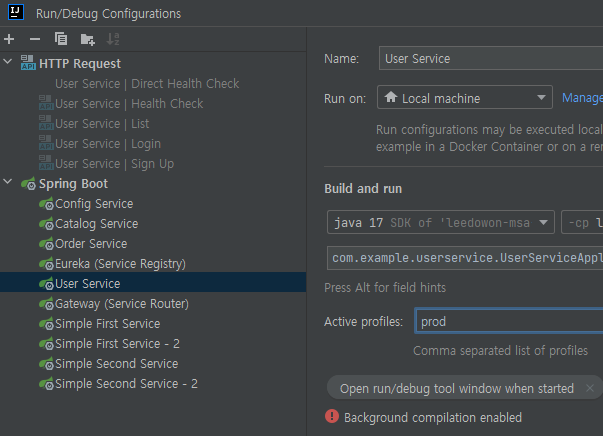
Task: Select the User Service | List configuration
Action: [153, 123]
